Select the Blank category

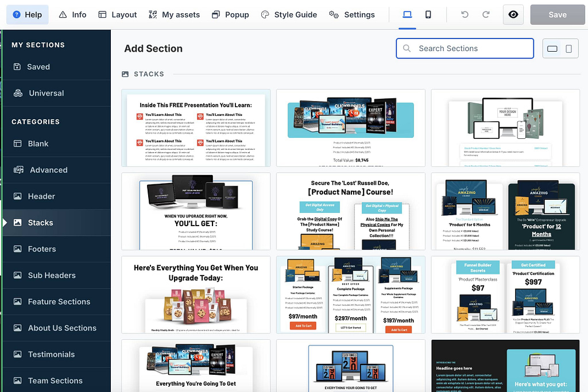point(57,143)
